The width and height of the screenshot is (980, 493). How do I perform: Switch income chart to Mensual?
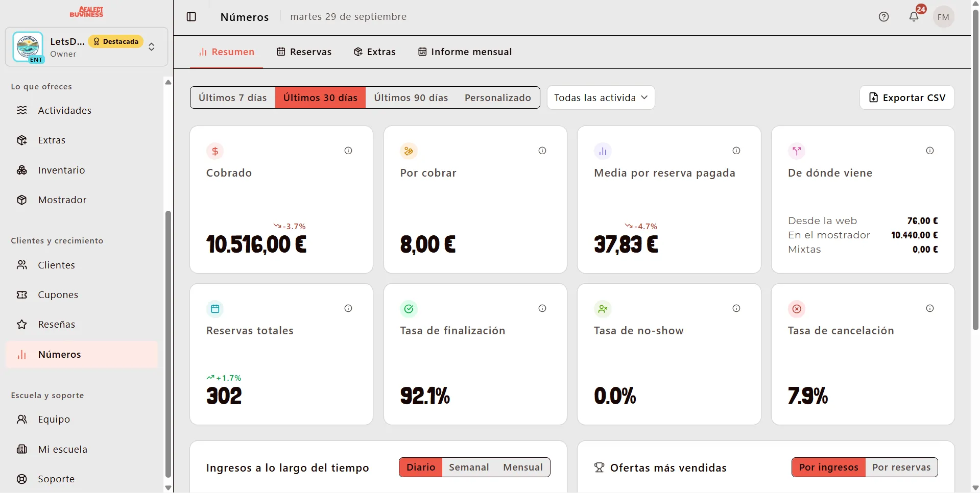point(523,467)
